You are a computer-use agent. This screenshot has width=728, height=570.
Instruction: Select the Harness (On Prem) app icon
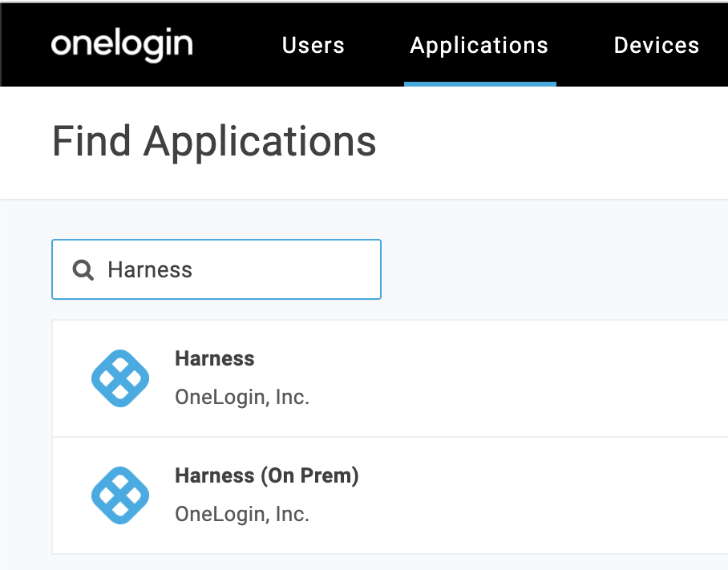(x=120, y=495)
